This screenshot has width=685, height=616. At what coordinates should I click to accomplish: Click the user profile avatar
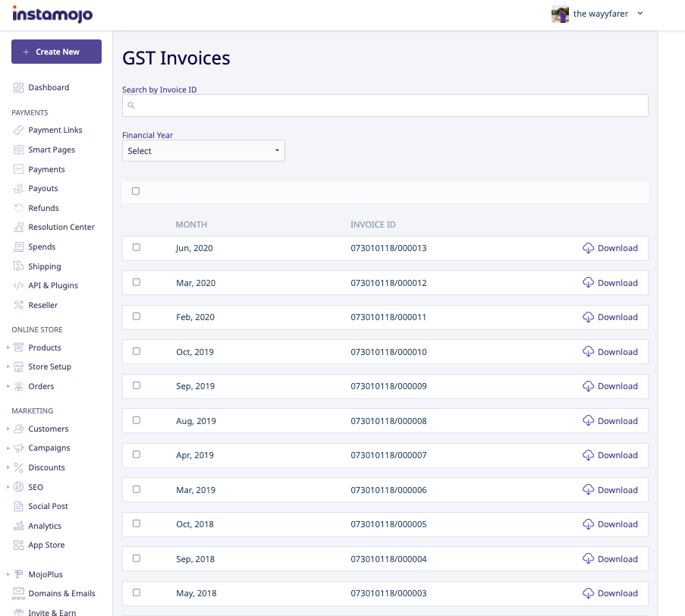[560, 14]
